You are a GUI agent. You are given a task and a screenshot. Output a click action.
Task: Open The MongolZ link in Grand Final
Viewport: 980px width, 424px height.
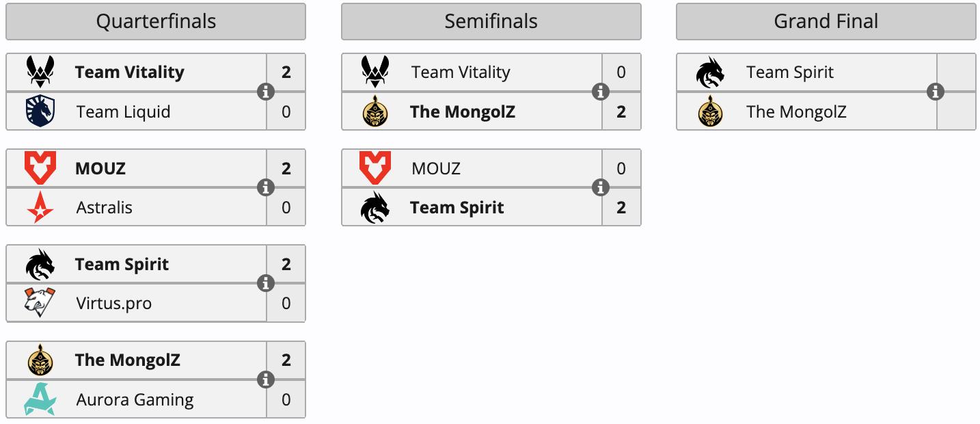(x=796, y=112)
